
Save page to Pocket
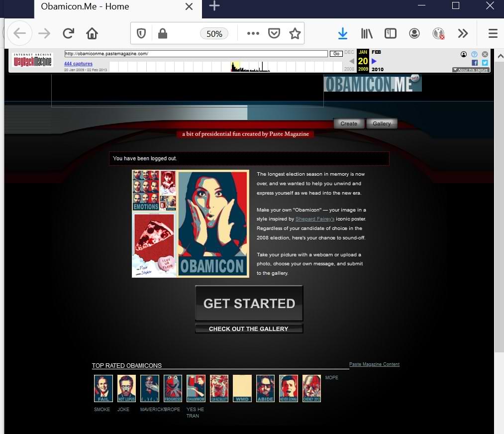click(x=274, y=33)
